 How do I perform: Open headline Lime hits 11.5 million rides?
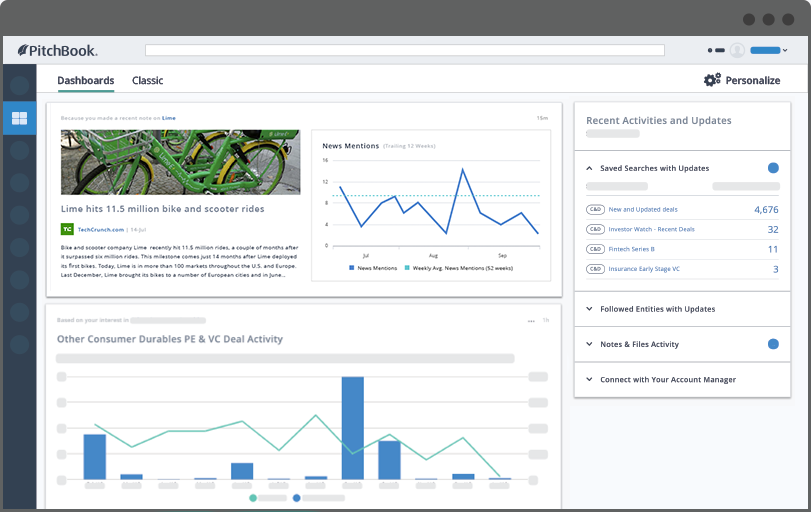pos(162,209)
